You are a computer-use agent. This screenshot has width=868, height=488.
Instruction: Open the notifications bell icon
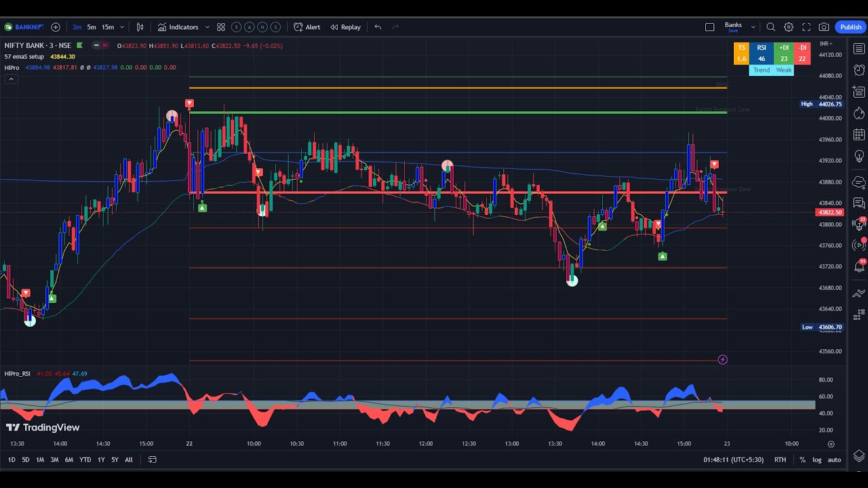(x=859, y=266)
